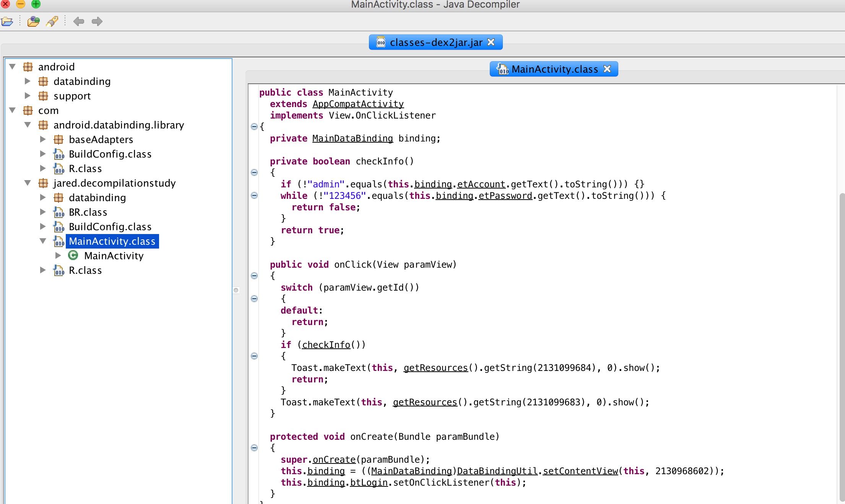Select the classes-dex2jar.jar tab
The height and width of the screenshot is (504, 845).
coord(435,42)
